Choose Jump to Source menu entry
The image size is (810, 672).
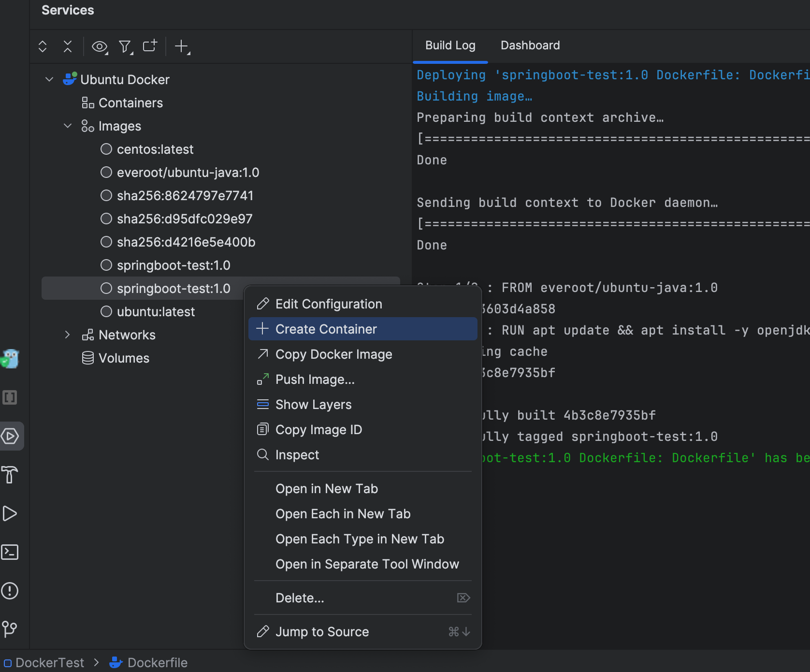[x=362, y=631]
